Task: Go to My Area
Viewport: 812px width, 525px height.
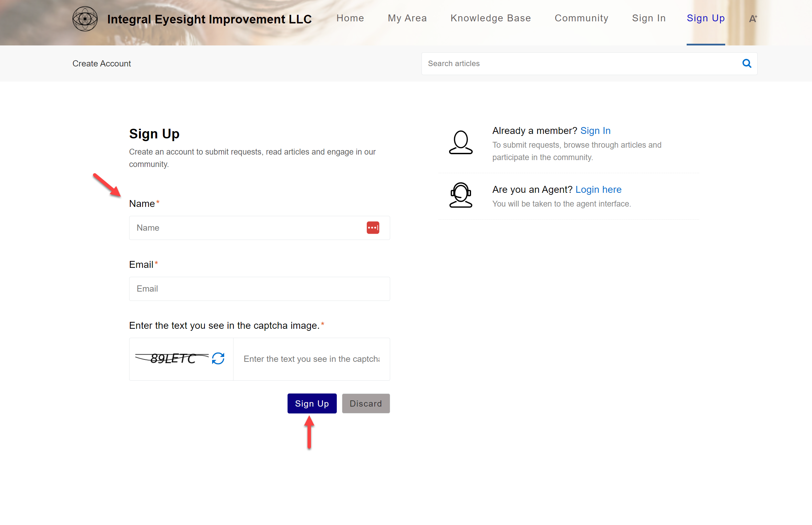Action: [x=407, y=18]
